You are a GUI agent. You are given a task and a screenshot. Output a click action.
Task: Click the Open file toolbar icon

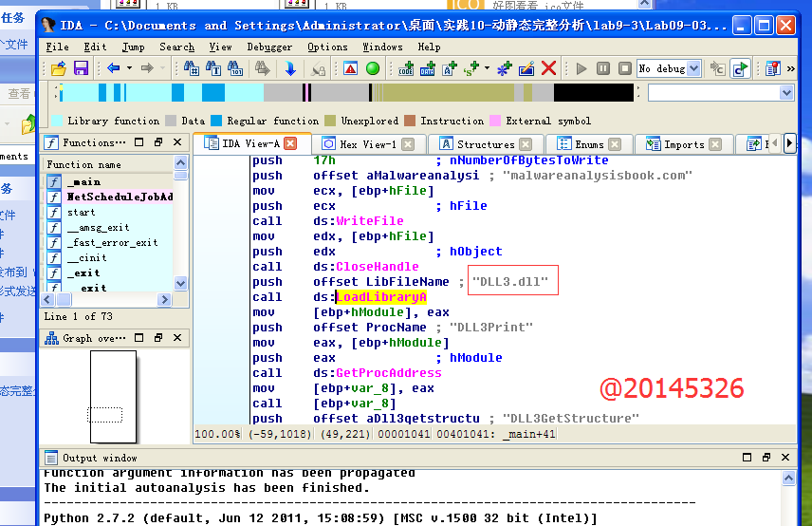click(x=59, y=68)
